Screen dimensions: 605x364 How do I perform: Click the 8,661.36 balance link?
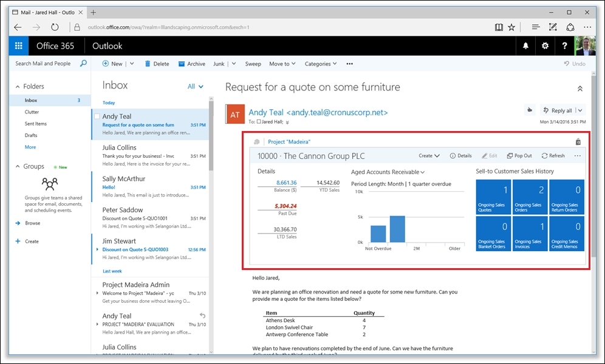(x=286, y=183)
